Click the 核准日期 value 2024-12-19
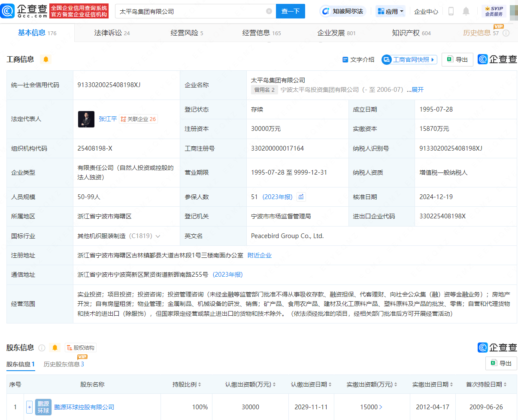This screenshot has width=518, height=420. click(436, 197)
